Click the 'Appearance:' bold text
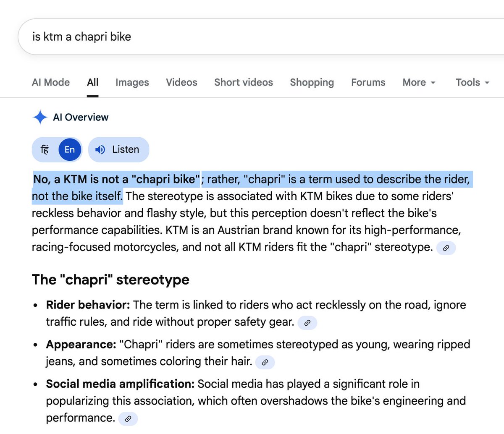504x434 pixels. click(81, 345)
